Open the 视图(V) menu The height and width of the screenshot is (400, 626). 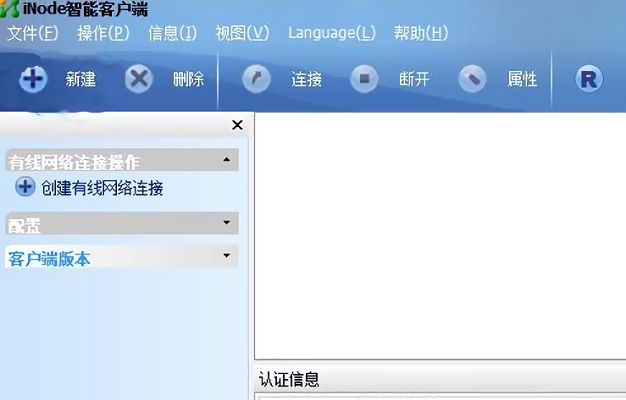coord(242,33)
